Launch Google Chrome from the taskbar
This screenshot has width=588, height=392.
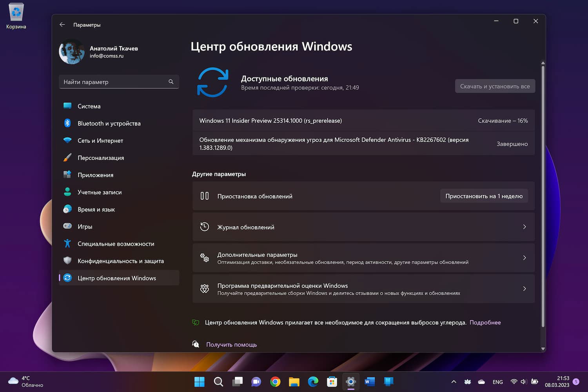(275, 381)
